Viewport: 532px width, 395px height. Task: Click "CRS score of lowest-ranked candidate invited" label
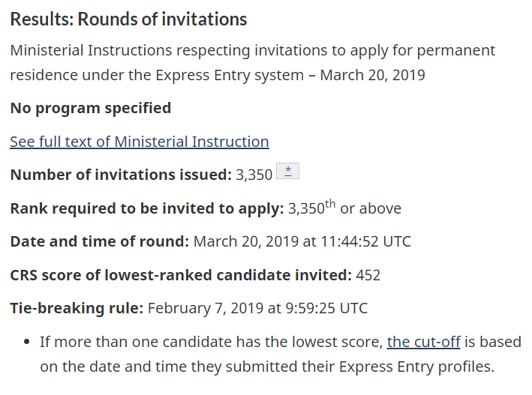180,275
